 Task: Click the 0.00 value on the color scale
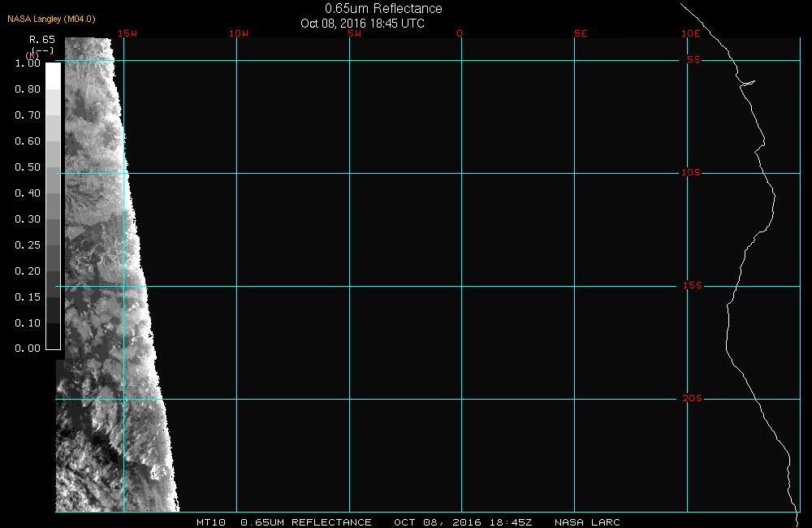click(28, 348)
